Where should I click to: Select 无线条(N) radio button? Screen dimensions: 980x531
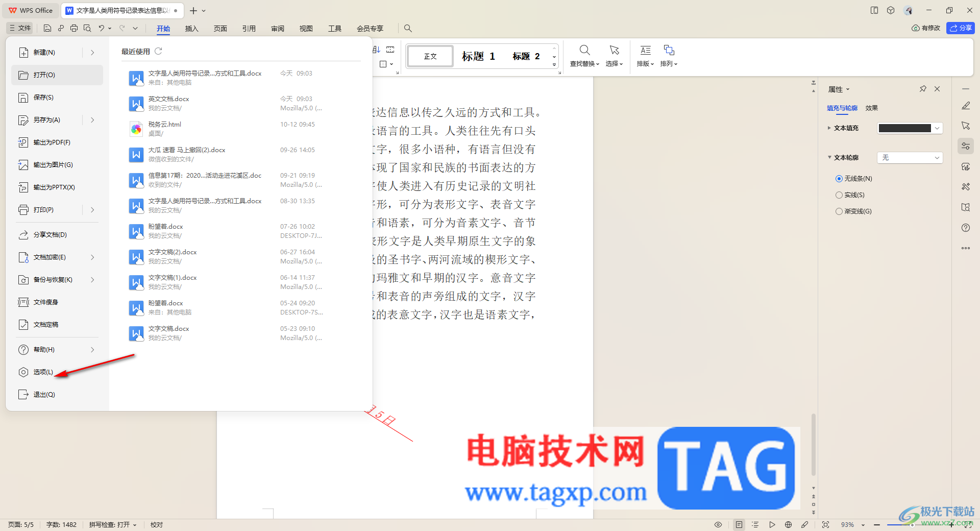[x=839, y=179]
